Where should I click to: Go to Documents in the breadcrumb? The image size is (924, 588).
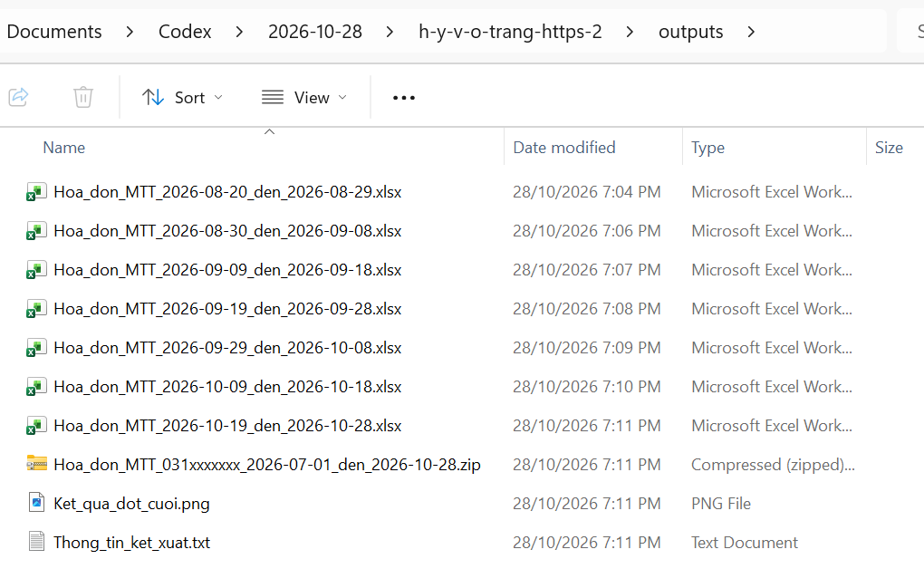[x=54, y=32]
